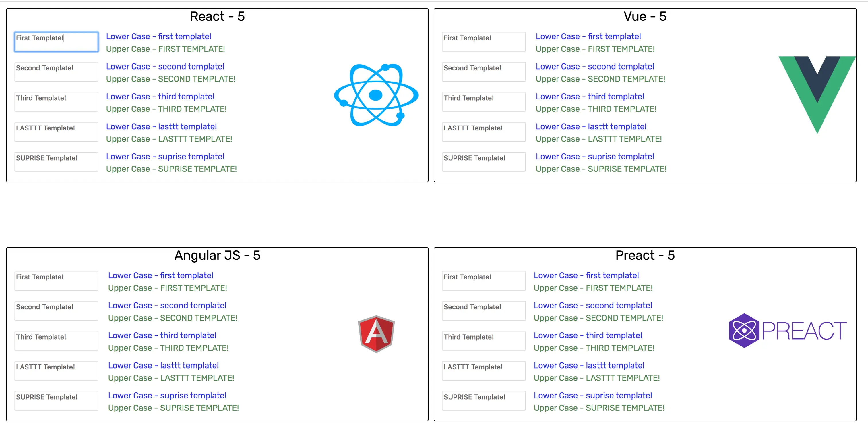868x434 pixels.
Task: Click the 'React - 5' heading
Action: click(x=217, y=16)
